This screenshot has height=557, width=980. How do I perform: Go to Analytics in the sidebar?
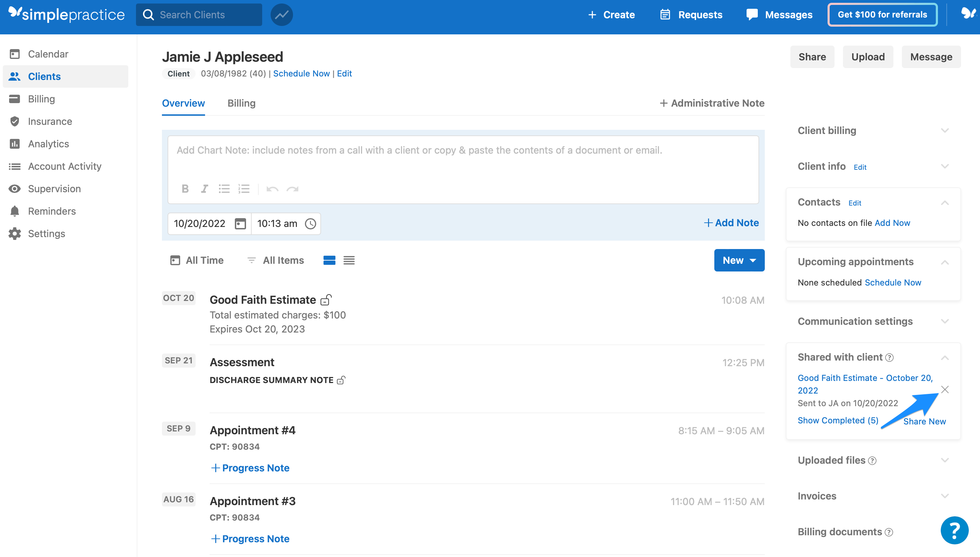[x=66, y=144]
